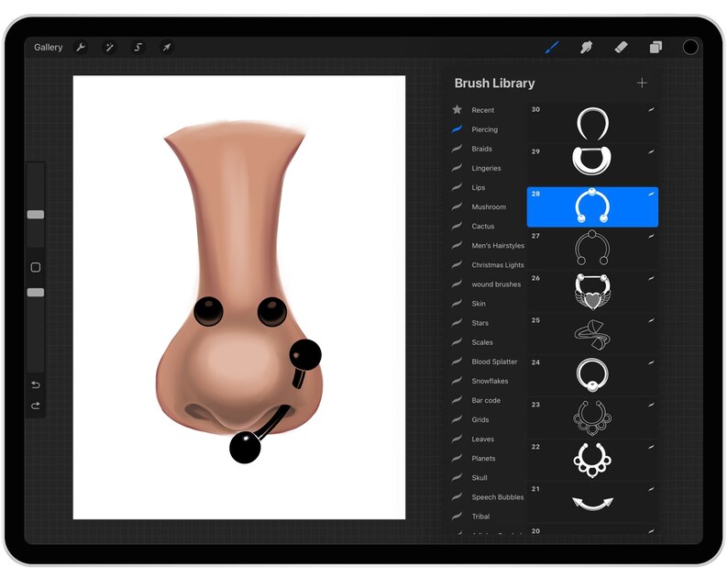The height and width of the screenshot is (579, 728).
Task: Select the Transform arrow tool
Action: click(166, 48)
